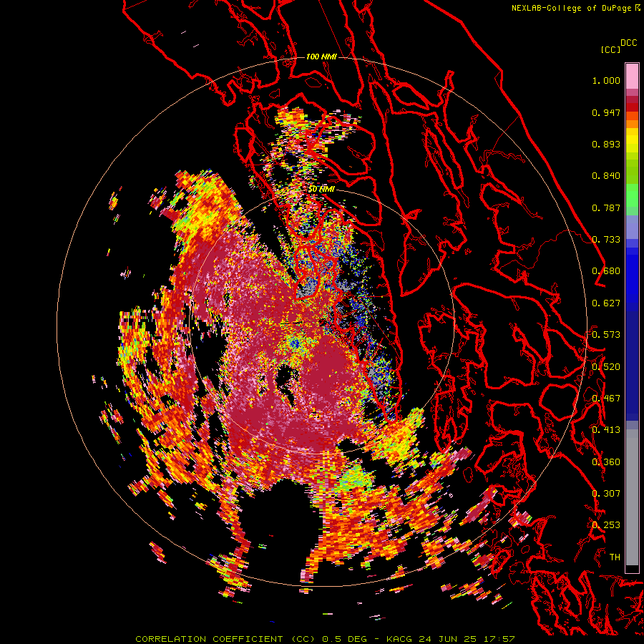Screen dimensions: 644x644
Task: Pick the gray low-value segment of color bar
Action: pos(632,497)
